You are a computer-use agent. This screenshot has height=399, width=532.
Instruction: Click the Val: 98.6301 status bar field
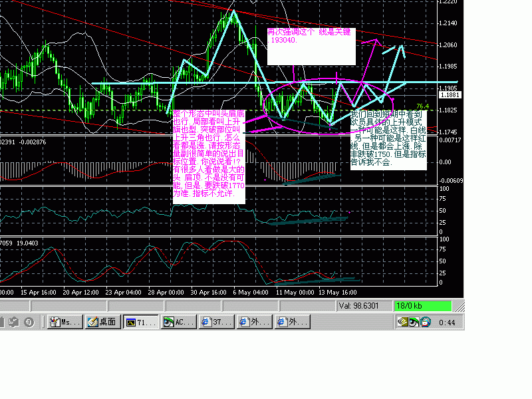pos(364,306)
